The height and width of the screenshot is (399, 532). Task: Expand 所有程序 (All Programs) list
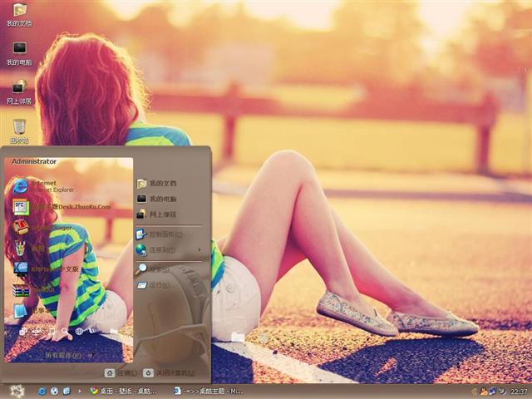pos(63,355)
